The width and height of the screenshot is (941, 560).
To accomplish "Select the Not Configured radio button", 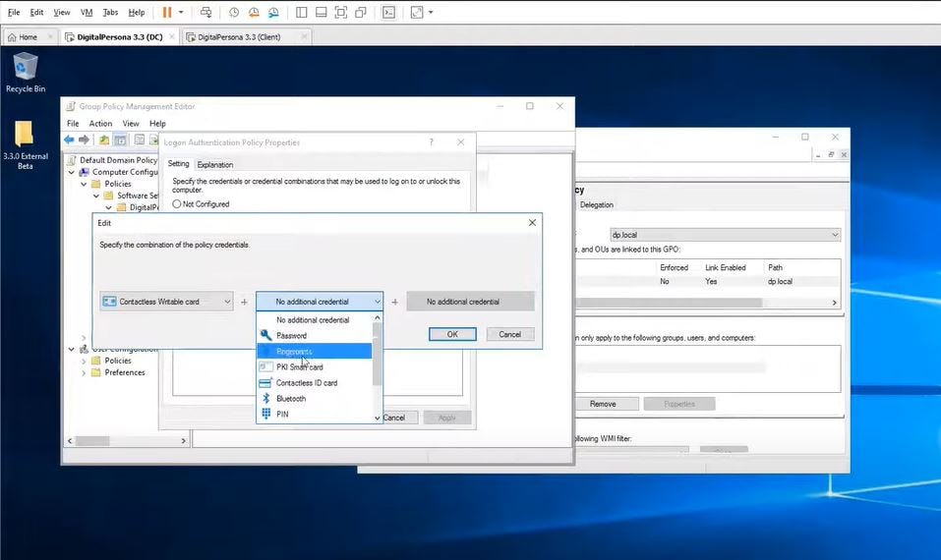I will pos(176,203).
